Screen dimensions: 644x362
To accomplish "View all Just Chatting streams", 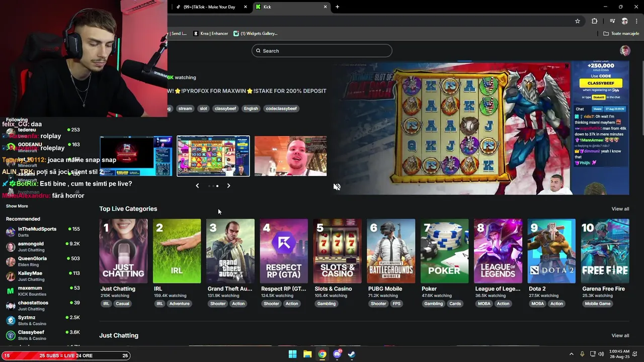I will (x=620, y=336).
